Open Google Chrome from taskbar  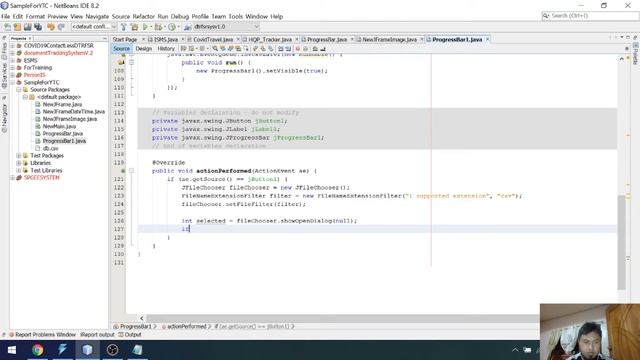pyautogui.click(x=38, y=350)
